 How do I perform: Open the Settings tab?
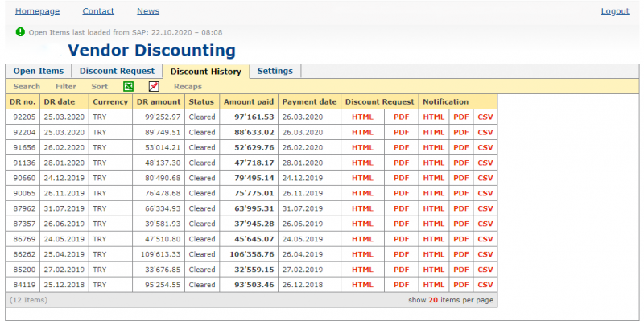pos(275,71)
